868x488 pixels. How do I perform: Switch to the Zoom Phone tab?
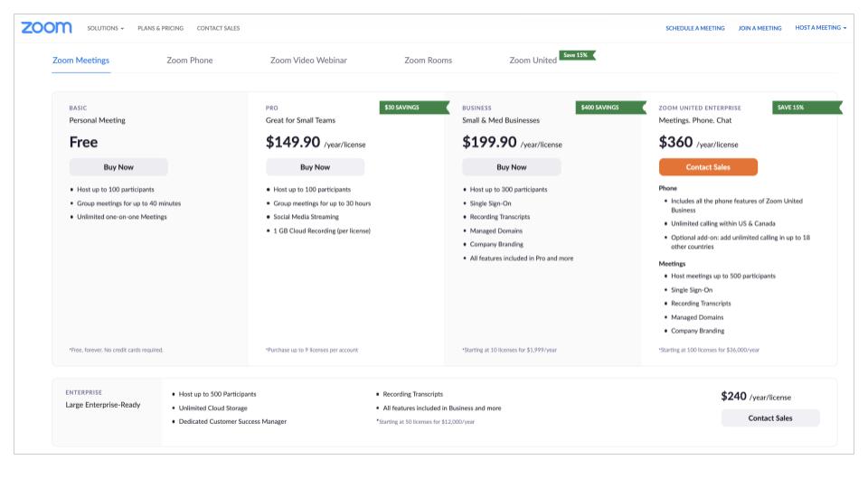190,61
